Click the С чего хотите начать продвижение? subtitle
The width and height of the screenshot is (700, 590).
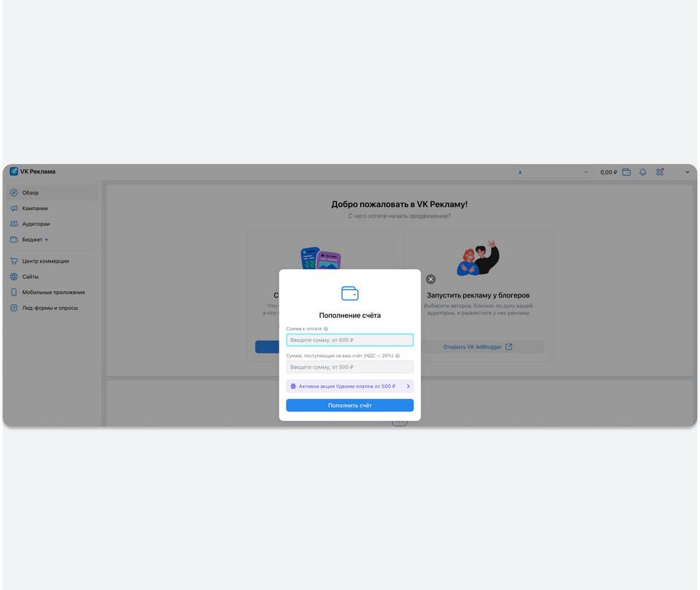pyautogui.click(x=400, y=216)
